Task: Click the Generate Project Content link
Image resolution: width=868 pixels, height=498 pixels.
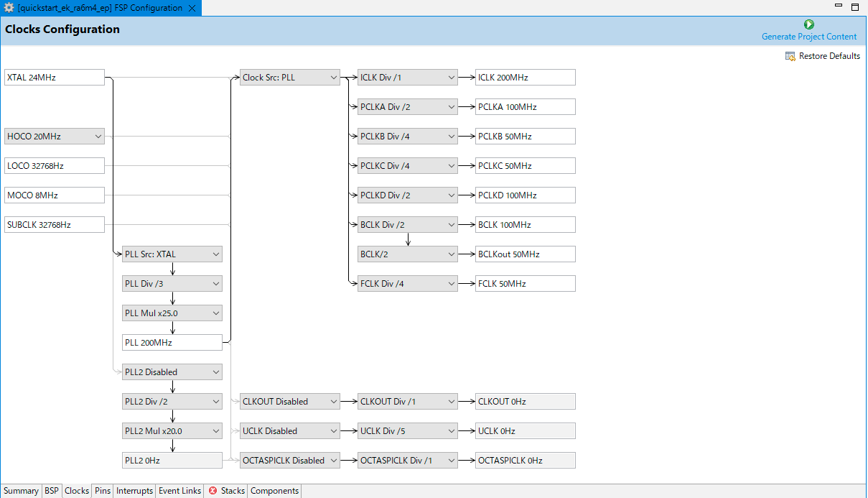Action: pos(809,37)
